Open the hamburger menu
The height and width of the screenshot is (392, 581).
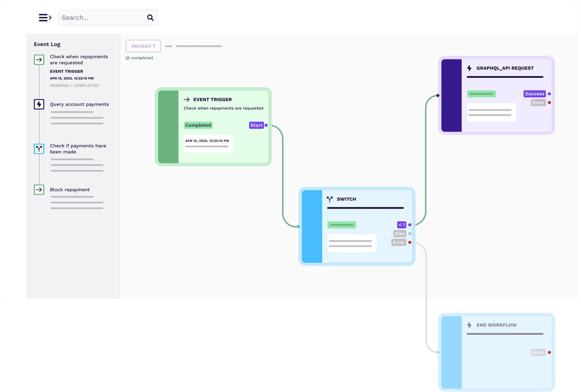click(43, 17)
